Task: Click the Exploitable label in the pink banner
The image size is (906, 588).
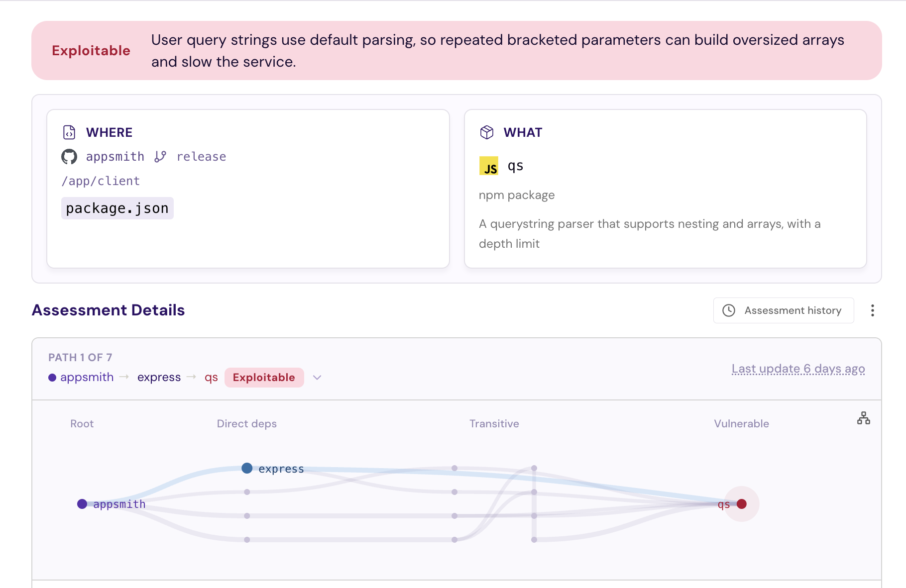Action: (x=91, y=51)
